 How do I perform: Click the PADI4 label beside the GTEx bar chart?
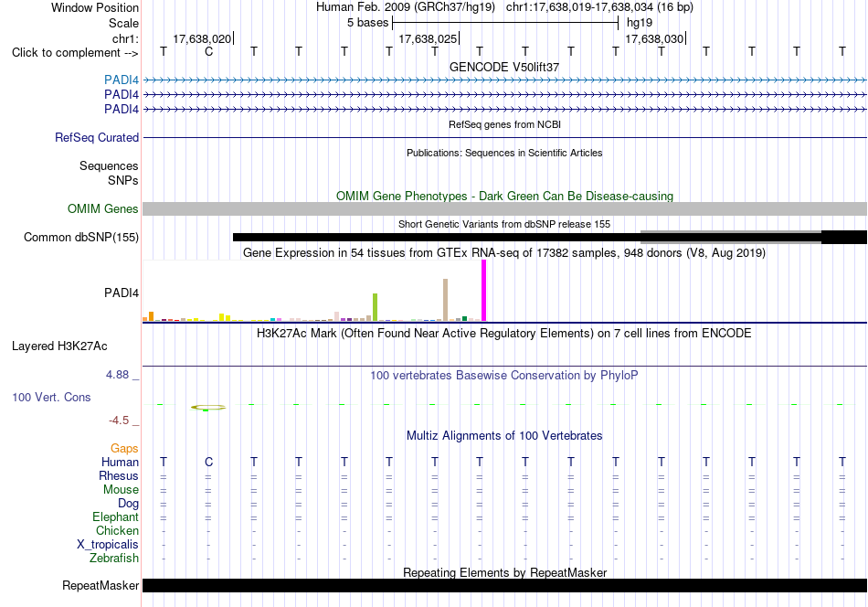pyautogui.click(x=122, y=293)
